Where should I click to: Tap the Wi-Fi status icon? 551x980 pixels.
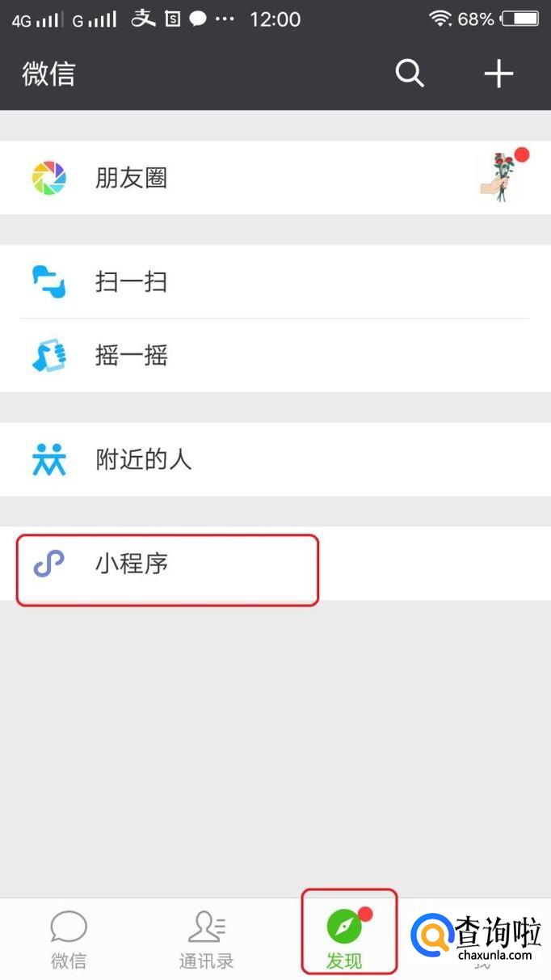pyautogui.click(x=440, y=19)
